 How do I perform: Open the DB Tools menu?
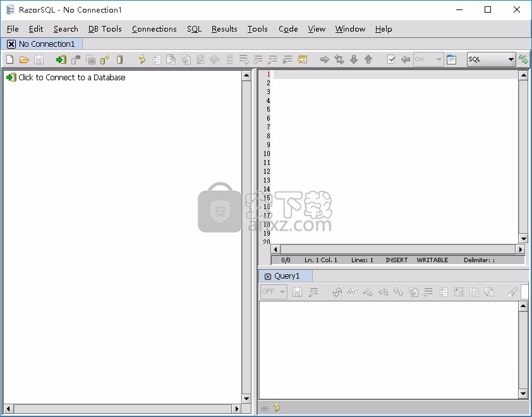point(105,29)
